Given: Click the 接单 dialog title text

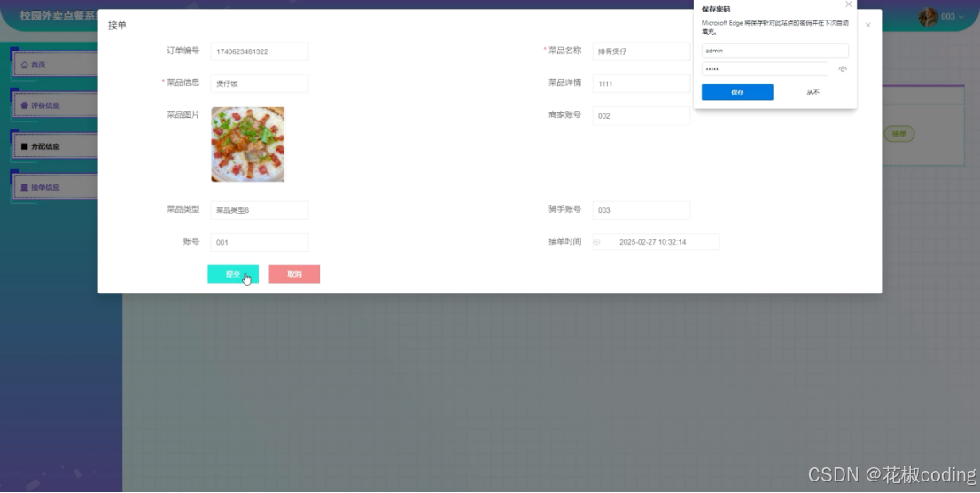Looking at the screenshot, I should (x=117, y=26).
